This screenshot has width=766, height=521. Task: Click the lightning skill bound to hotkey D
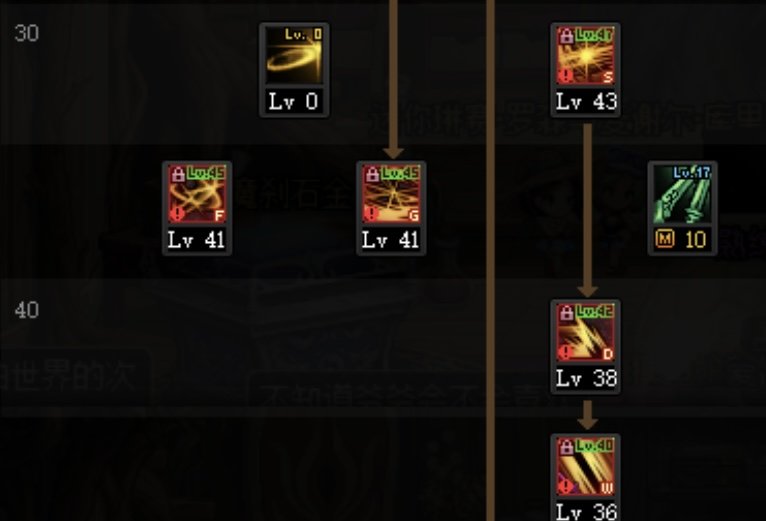586,333
